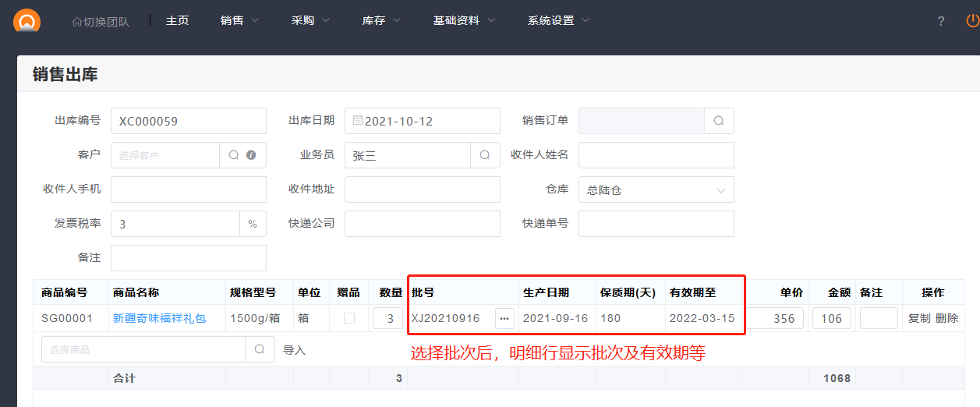This screenshot has height=407, width=980.
Task: Click the 复制 row action link
Action: click(x=919, y=318)
